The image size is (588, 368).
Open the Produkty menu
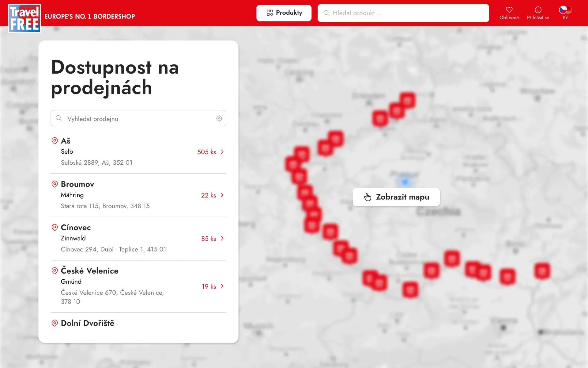tap(284, 13)
